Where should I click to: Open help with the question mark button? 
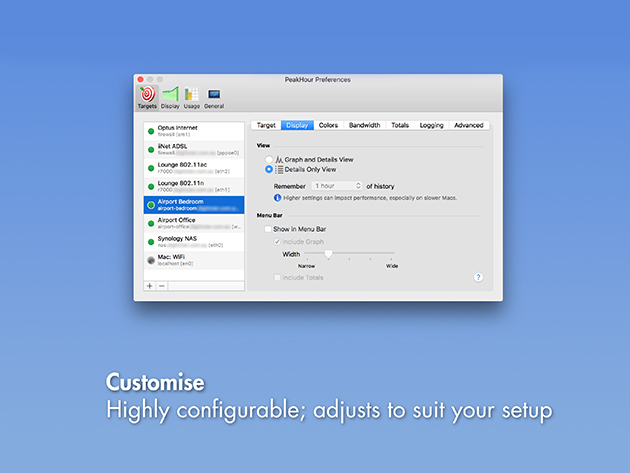tap(478, 277)
